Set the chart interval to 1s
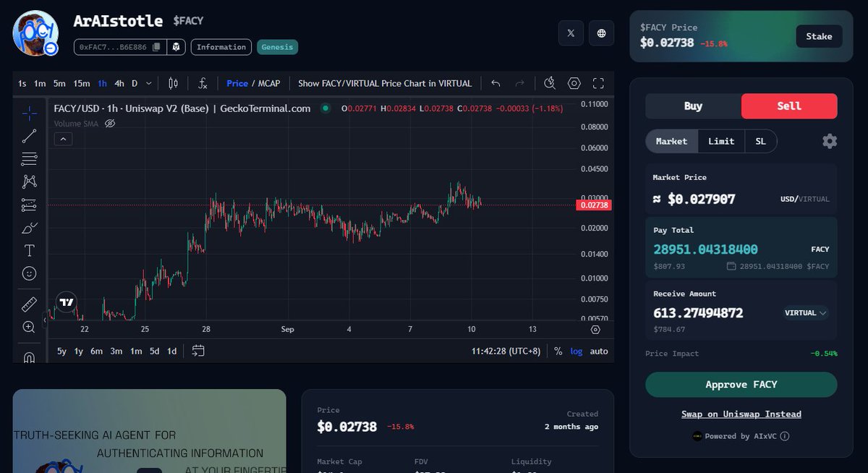Viewport: 868px width, 473px height. [22, 83]
